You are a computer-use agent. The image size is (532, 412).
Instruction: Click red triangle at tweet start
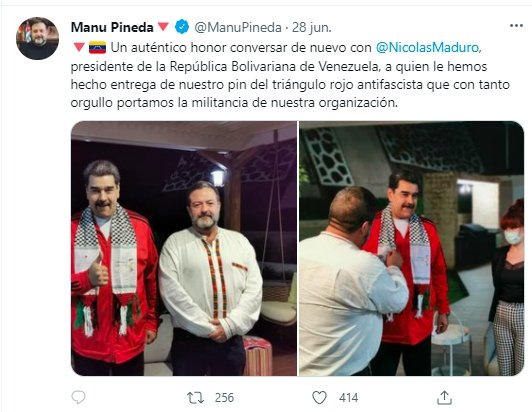click(x=79, y=47)
